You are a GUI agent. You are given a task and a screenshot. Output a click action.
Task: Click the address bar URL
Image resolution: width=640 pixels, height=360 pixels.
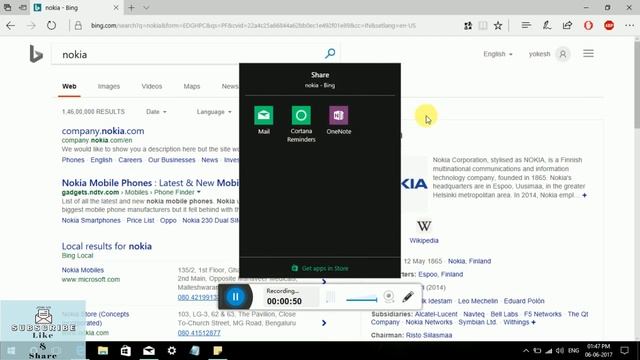(253, 26)
